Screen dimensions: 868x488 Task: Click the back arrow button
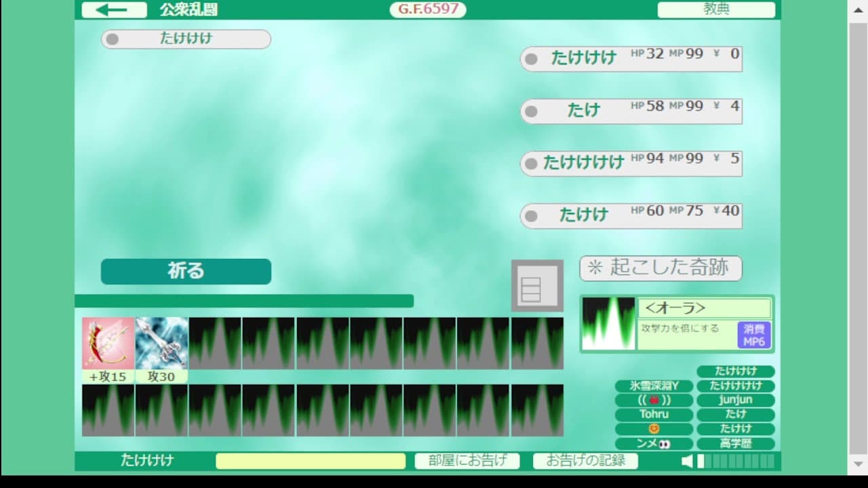[x=114, y=9]
